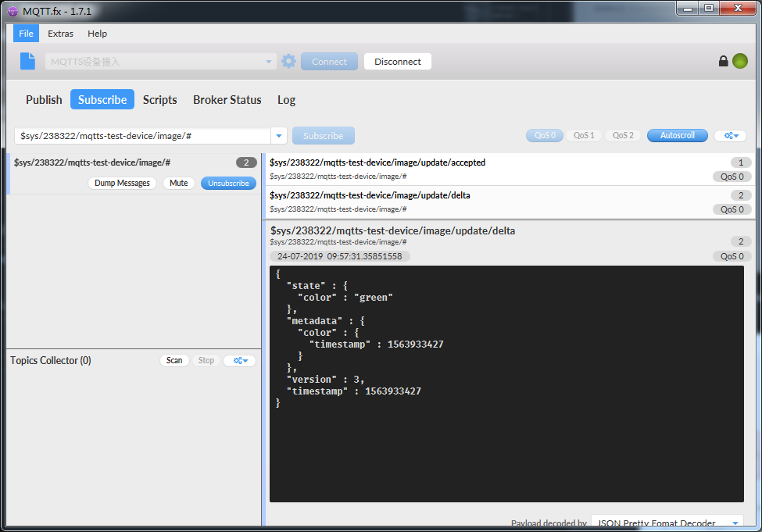This screenshot has width=762, height=532.
Task: Open subscribe settings gear dropdown near Autoscroll
Action: point(731,136)
